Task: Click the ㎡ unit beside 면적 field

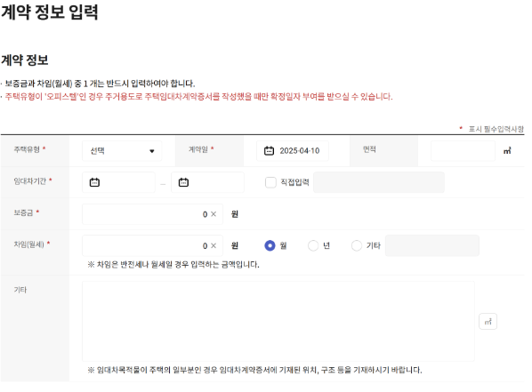Action: pyautogui.click(x=507, y=151)
